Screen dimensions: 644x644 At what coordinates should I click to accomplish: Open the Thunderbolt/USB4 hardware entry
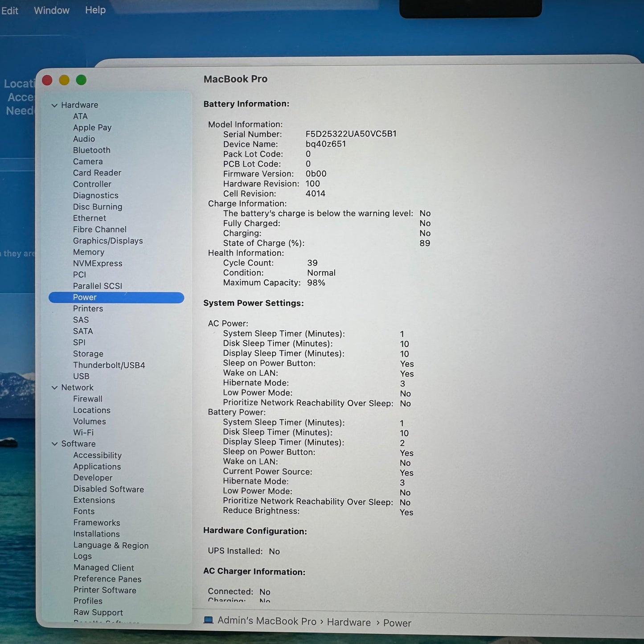[109, 365]
